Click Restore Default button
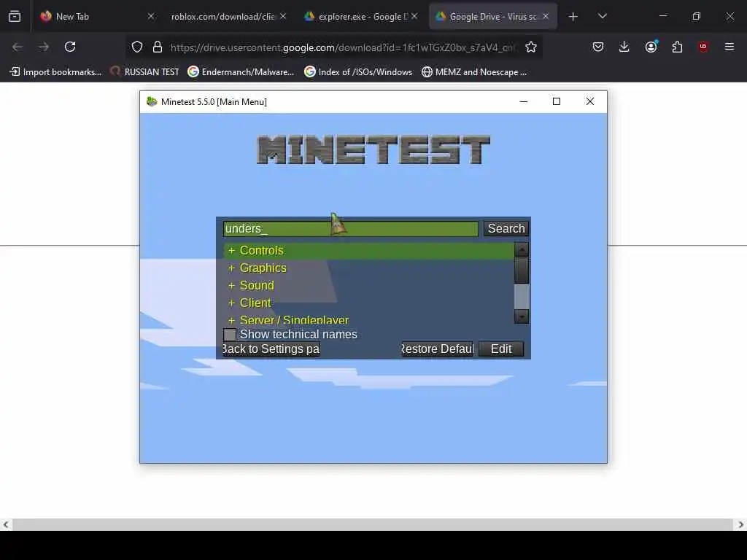Image resolution: width=747 pixels, height=560 pixels. pyautogui.click(x=438, y=349)
